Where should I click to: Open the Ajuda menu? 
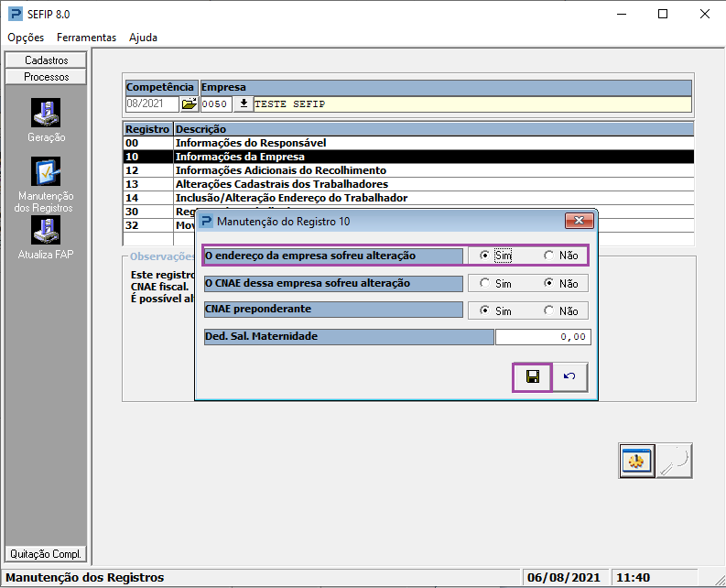coord(143,38)
